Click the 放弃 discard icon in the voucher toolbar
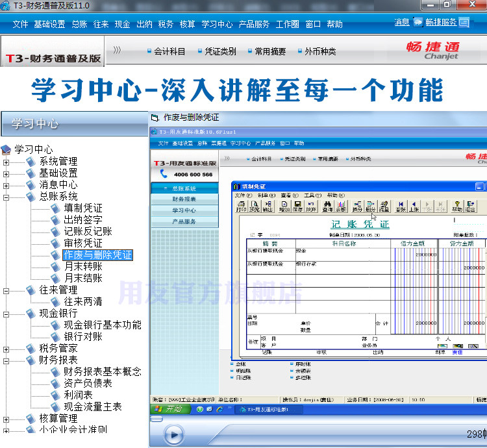Viewport: 487px width, 448px height. pos(310,206)
